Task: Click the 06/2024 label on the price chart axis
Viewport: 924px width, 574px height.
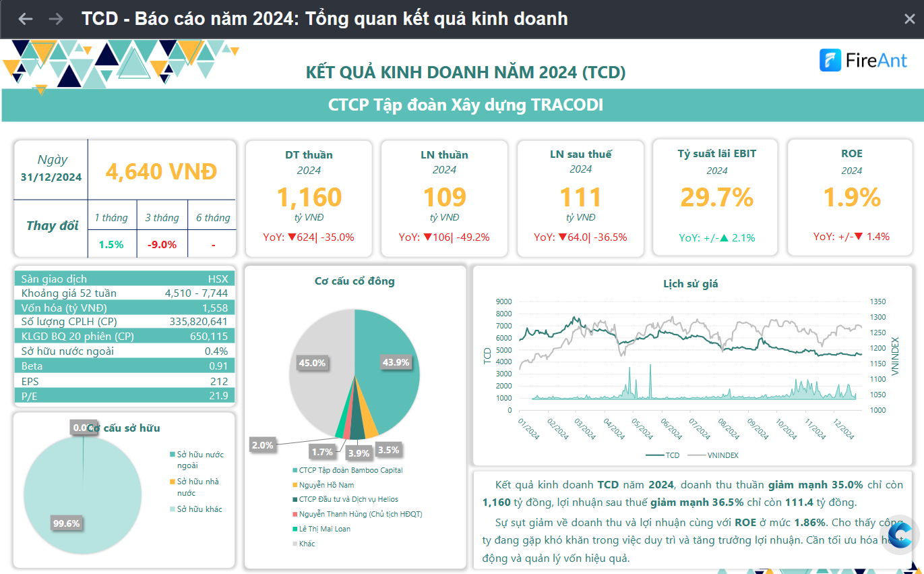Action: [x=671, y=429]
